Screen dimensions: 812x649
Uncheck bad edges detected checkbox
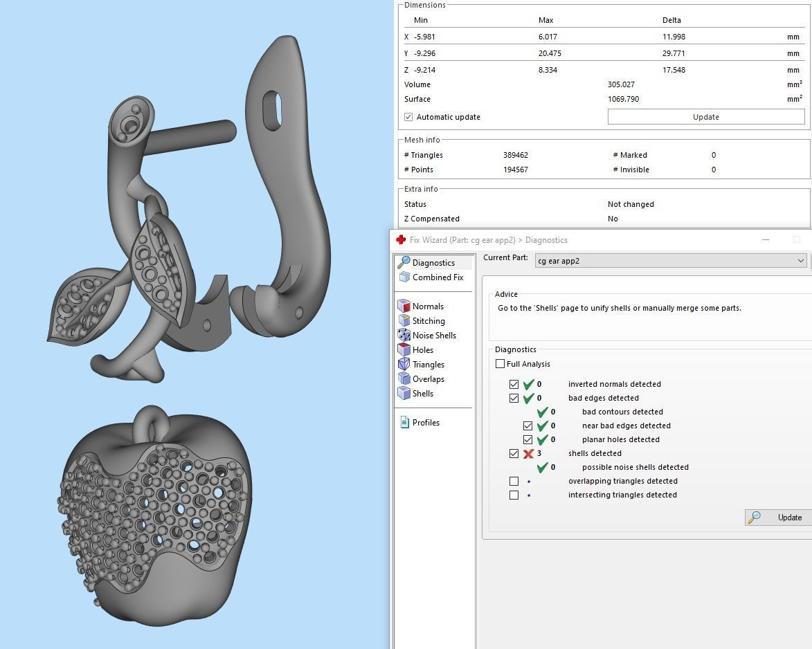(514, 398)
